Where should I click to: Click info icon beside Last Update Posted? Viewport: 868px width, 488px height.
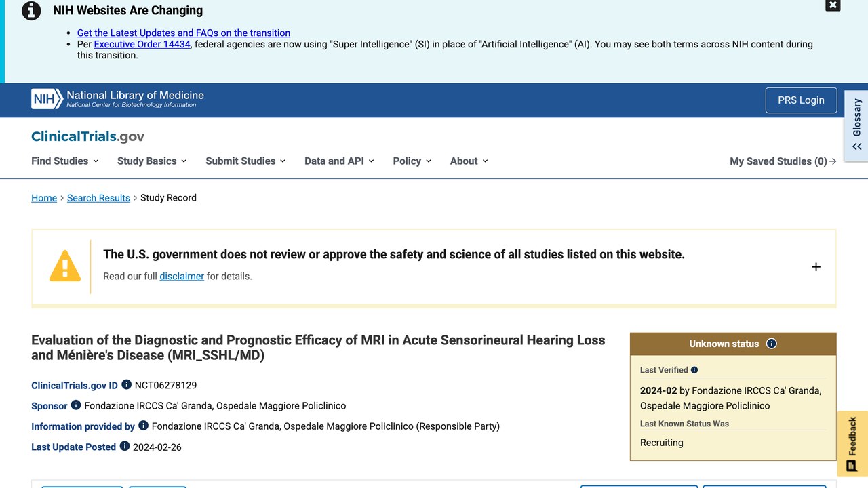click(125, 446)
